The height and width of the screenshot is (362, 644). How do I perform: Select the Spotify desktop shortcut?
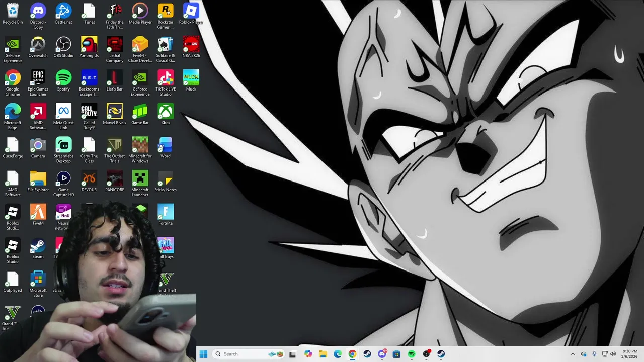pos(63,81)
